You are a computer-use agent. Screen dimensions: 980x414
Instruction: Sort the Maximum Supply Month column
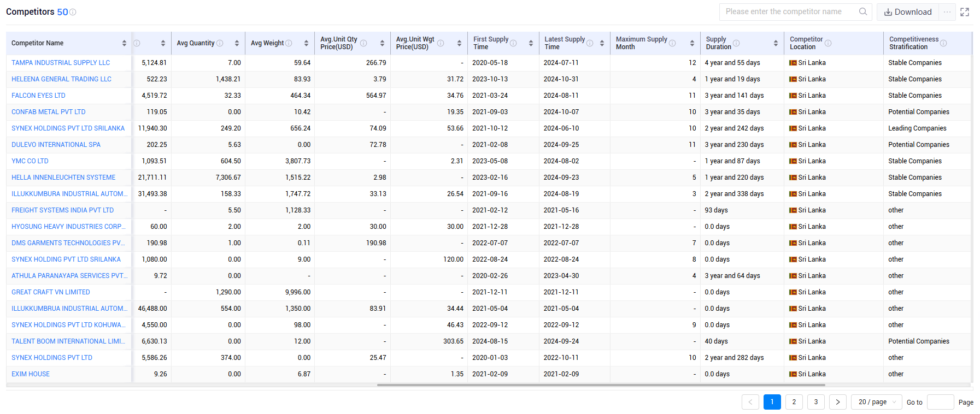692,43
